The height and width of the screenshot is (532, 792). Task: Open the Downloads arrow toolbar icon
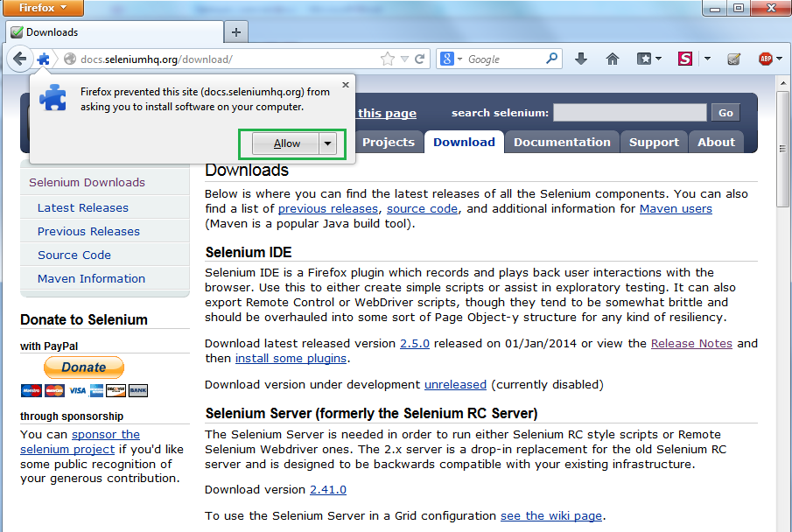click(x=581, y=59)
